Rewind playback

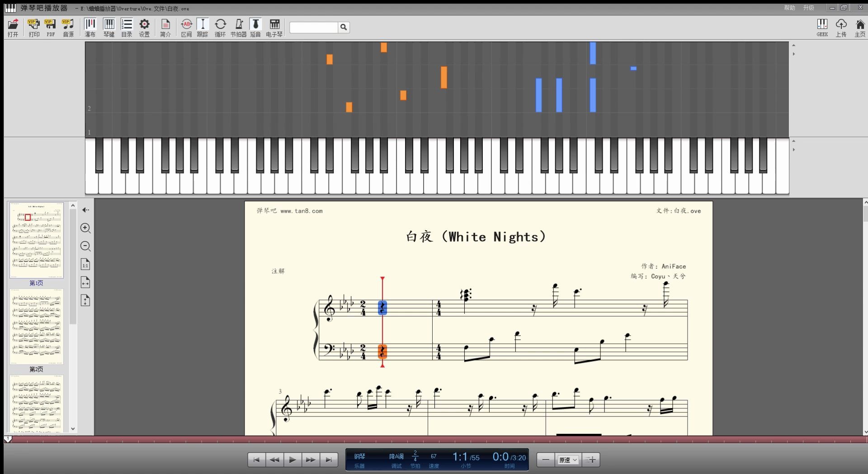point(274,460)
